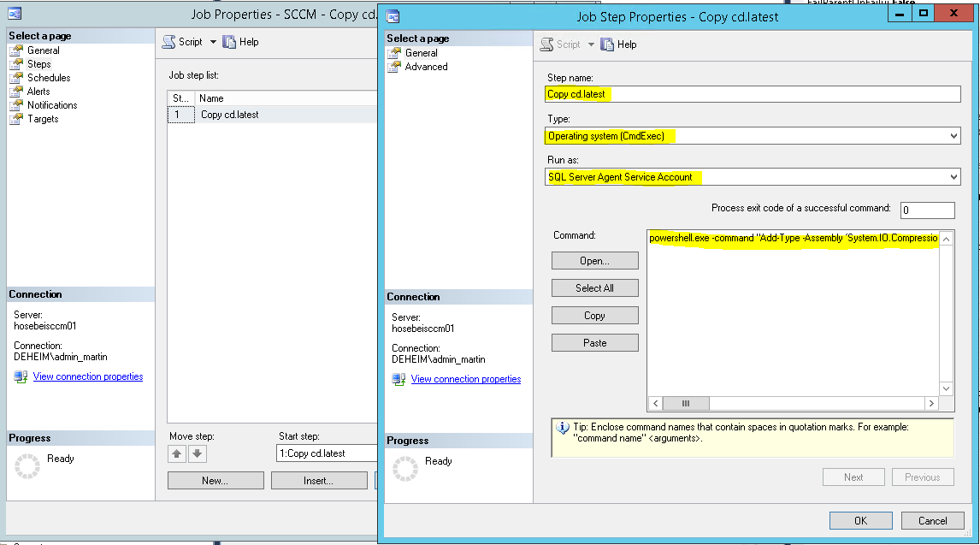The image size is (980, 545).
Task: Click the process exit code field
Action: point(928,210)
